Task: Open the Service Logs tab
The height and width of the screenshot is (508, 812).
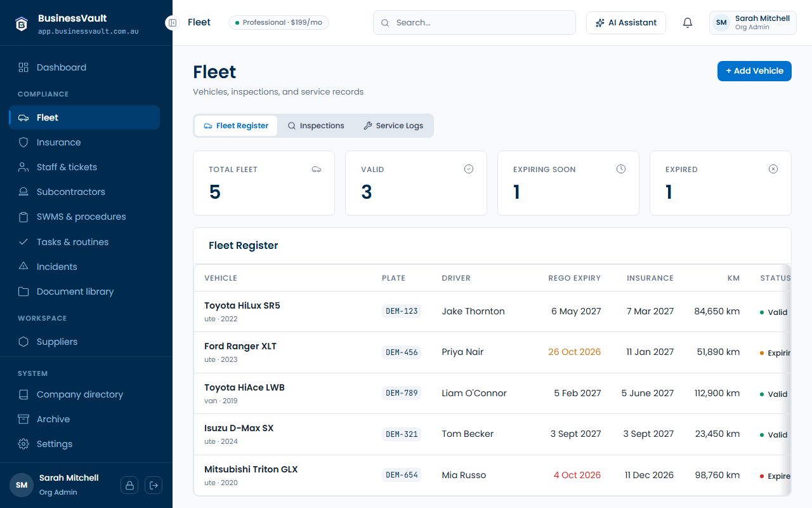Action: tap(393, 126)
